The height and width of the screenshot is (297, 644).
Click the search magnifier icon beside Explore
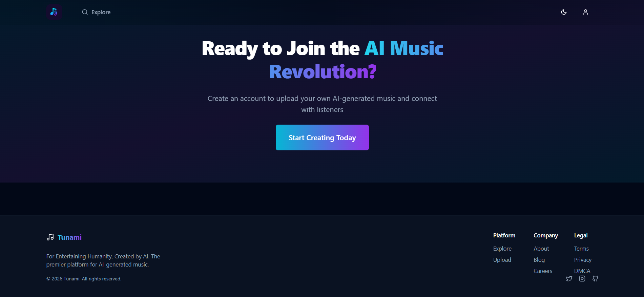[85, 12]
